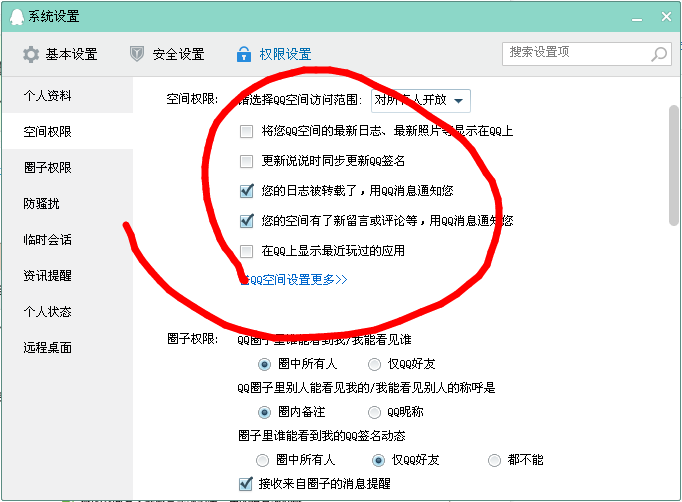Open the 基本设置 tab
The height and width of the screenshot is (502, 682).
60,54
